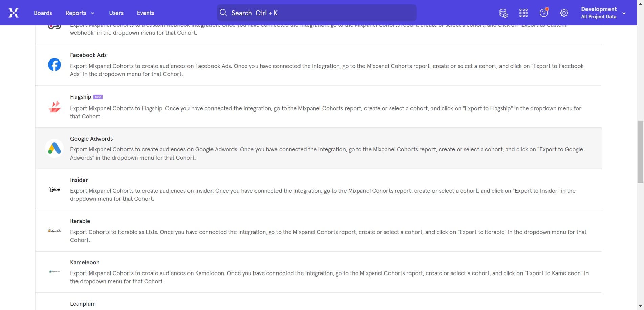Click the Kameleoon logo icon

coord(54,272)
